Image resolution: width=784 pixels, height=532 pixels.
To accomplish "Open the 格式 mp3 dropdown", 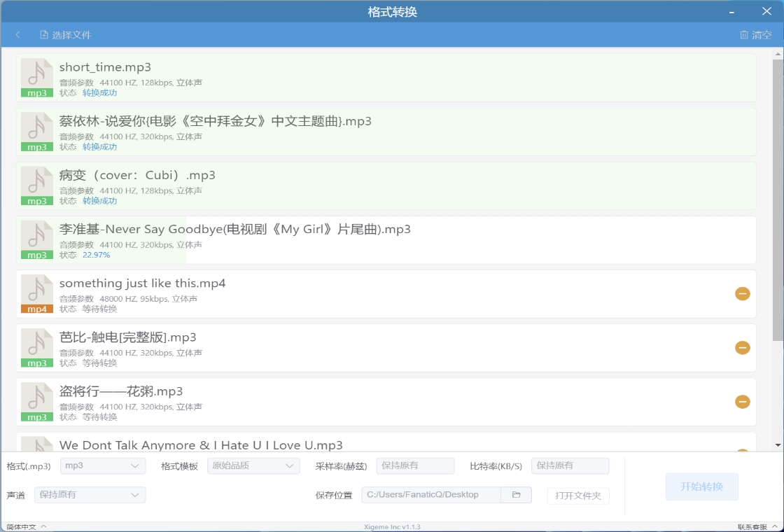I will 103,465.
